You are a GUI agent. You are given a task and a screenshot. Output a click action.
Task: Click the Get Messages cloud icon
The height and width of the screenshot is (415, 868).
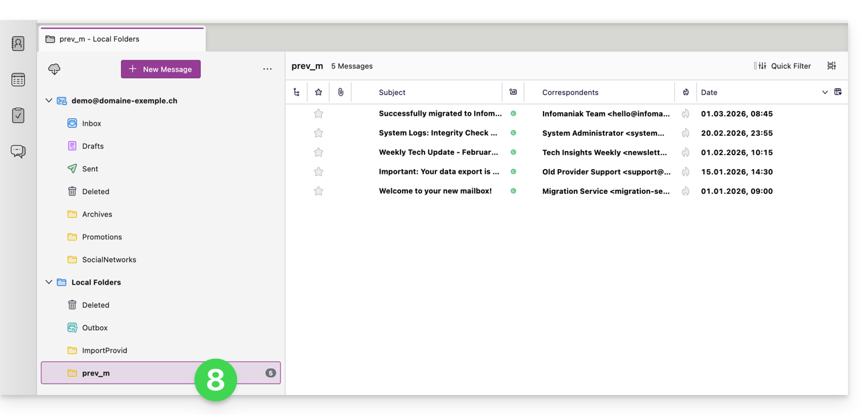tap(55, 70)
